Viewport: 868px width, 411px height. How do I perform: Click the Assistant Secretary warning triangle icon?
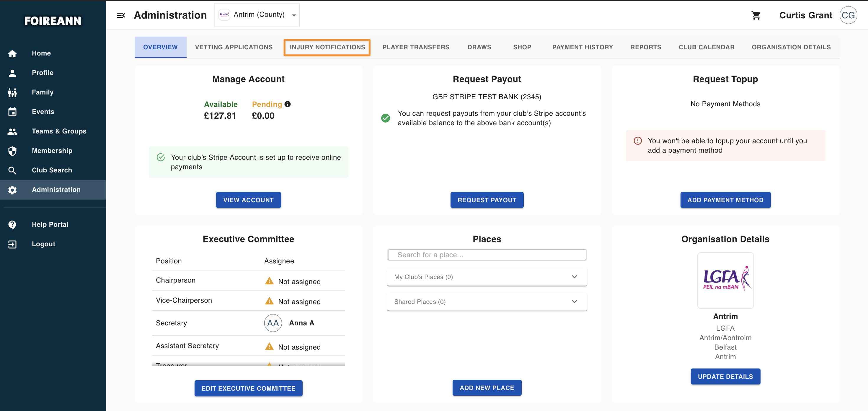[x=269, y=346]
